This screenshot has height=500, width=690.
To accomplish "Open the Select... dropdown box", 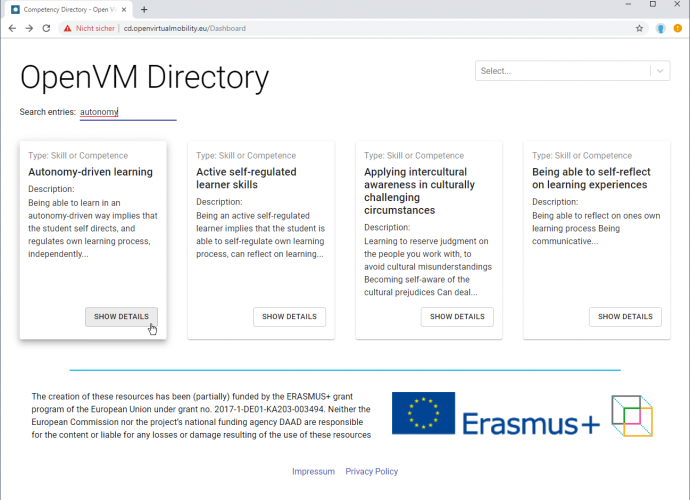I will pyautogui.click(x=573, y=71).
